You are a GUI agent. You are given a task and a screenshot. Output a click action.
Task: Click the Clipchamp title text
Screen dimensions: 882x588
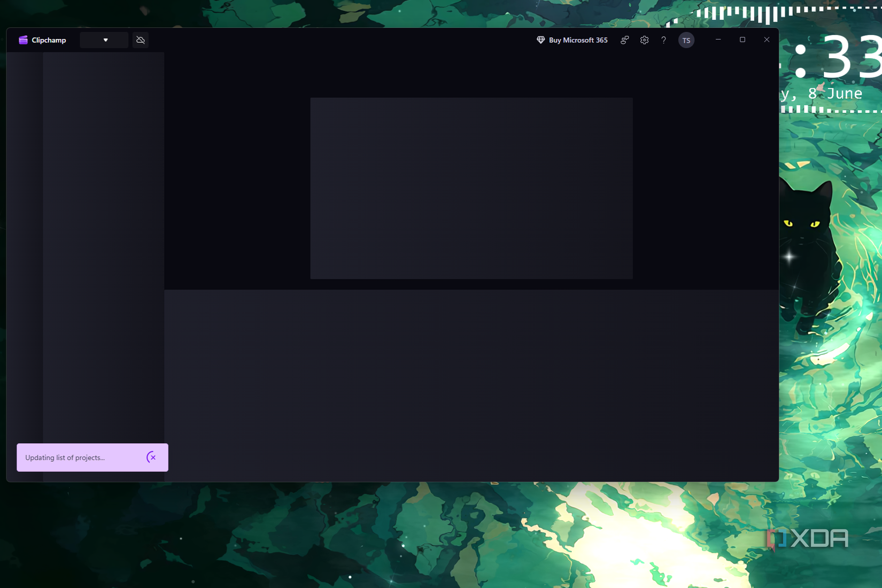click(49, 40)
